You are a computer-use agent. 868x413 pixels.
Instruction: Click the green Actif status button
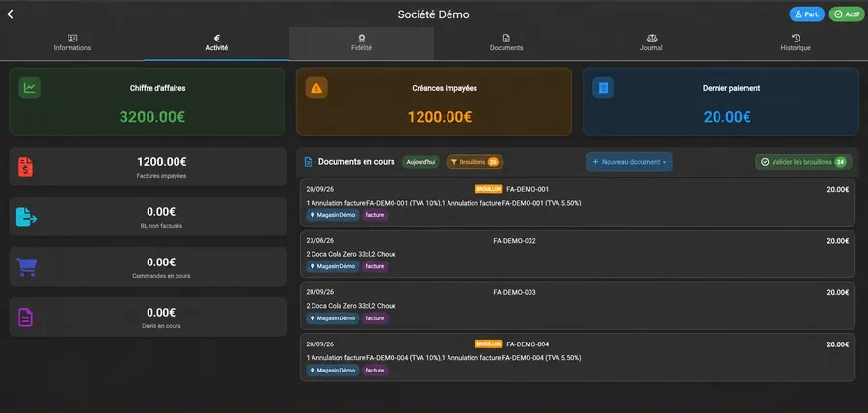click(847, 14)
